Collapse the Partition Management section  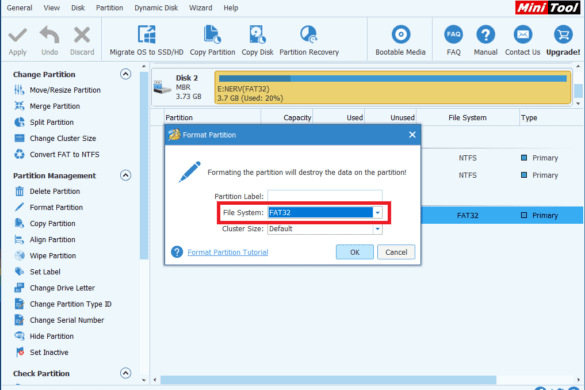point(126,175)
